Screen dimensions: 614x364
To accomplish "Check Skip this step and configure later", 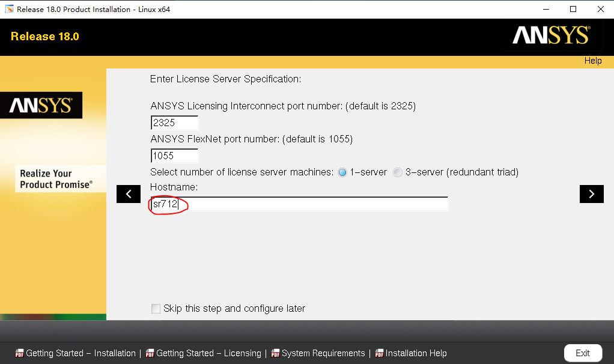I will (x=156, y=308).
